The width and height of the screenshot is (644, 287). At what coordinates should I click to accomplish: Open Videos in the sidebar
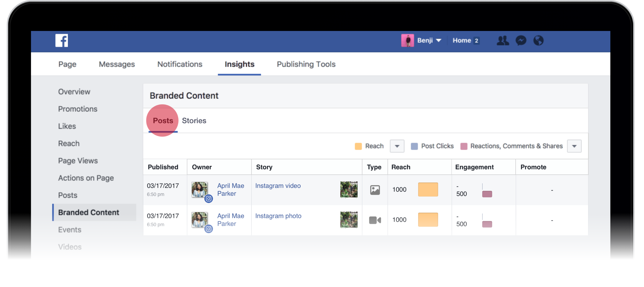pyautogui.click(x=70, y=247)
